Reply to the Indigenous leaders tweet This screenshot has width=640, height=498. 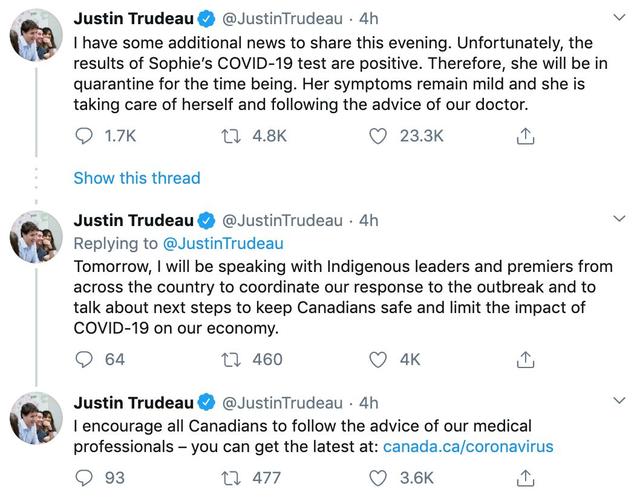(84, 359)
